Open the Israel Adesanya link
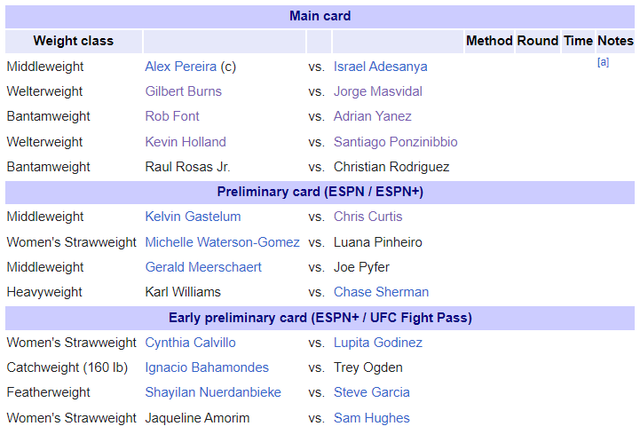Image resolution: width=640 pixels, height=434 pixels. tap(380, 66)
